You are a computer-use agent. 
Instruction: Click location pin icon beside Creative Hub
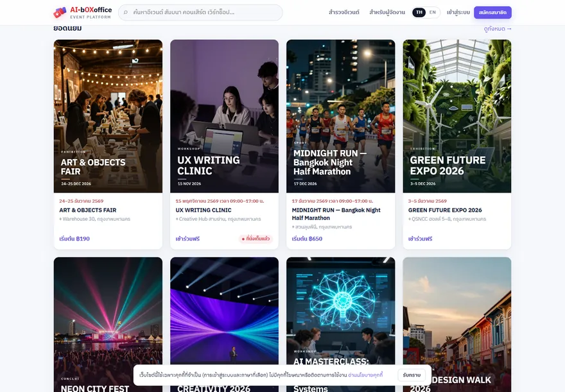pos(177,219)
